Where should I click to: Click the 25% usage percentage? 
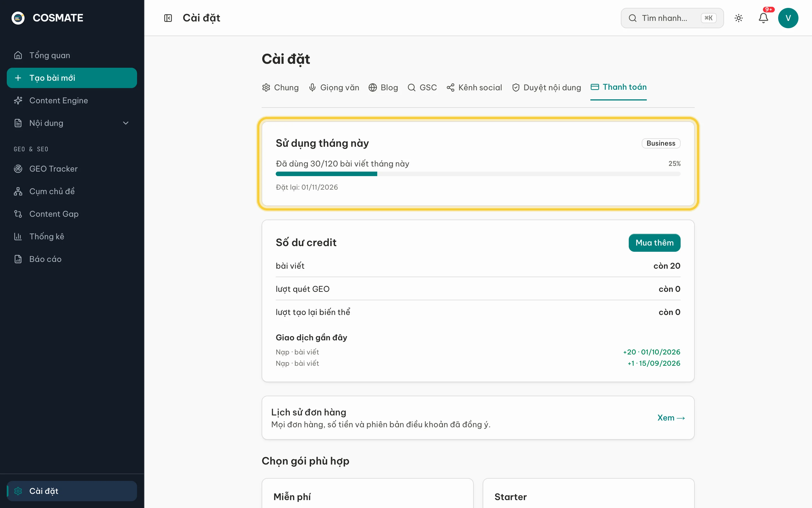click(674, 164)
